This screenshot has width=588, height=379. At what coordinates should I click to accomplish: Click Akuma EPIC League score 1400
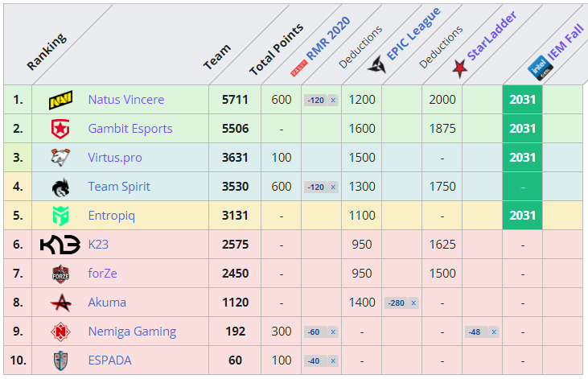click(x=362, y=303)
